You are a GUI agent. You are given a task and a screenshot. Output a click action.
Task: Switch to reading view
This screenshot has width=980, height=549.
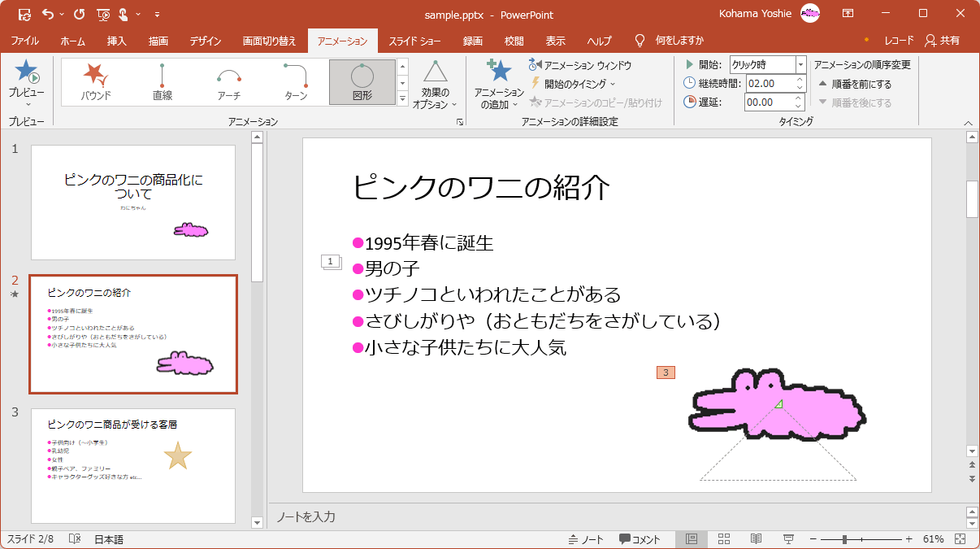tap(756, 539)
